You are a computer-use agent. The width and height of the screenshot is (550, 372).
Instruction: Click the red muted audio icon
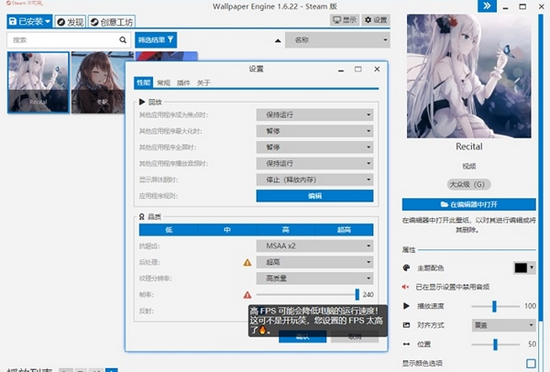click(x=405, y=287)
